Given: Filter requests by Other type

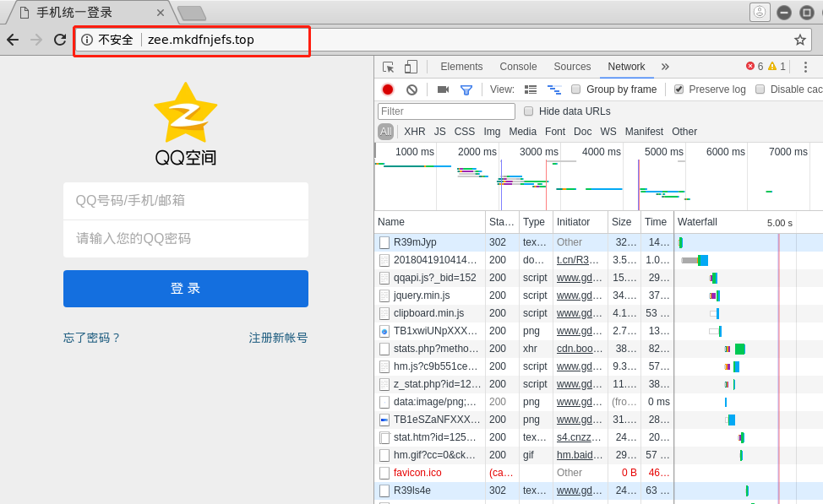Looking at the screenshot, I should coord(684,132).
